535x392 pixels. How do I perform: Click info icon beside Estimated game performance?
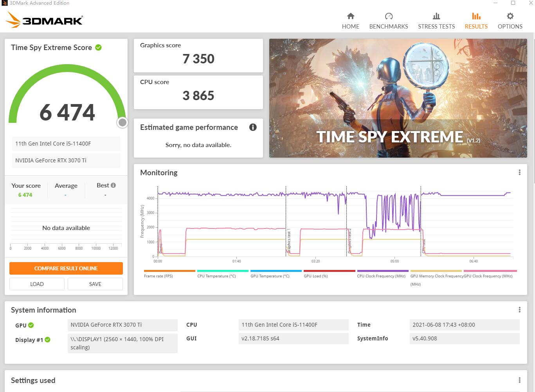point(253,127)
